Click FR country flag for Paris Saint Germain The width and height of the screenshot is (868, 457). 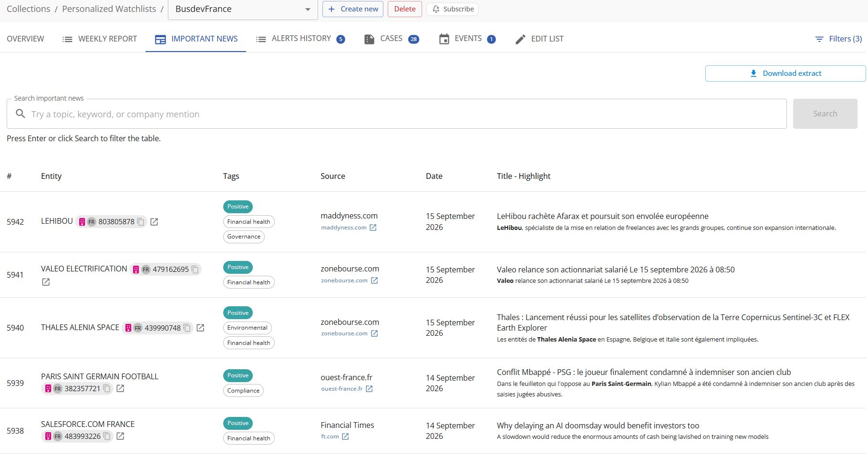pos(58,388)
